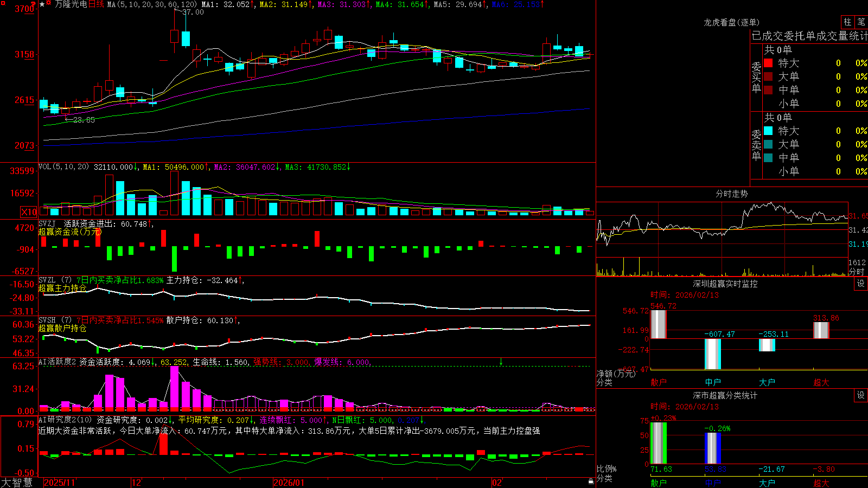Click the red gear marker before 万隆光电
Viewport: 868px width, 488px height.
click(49, 4)
